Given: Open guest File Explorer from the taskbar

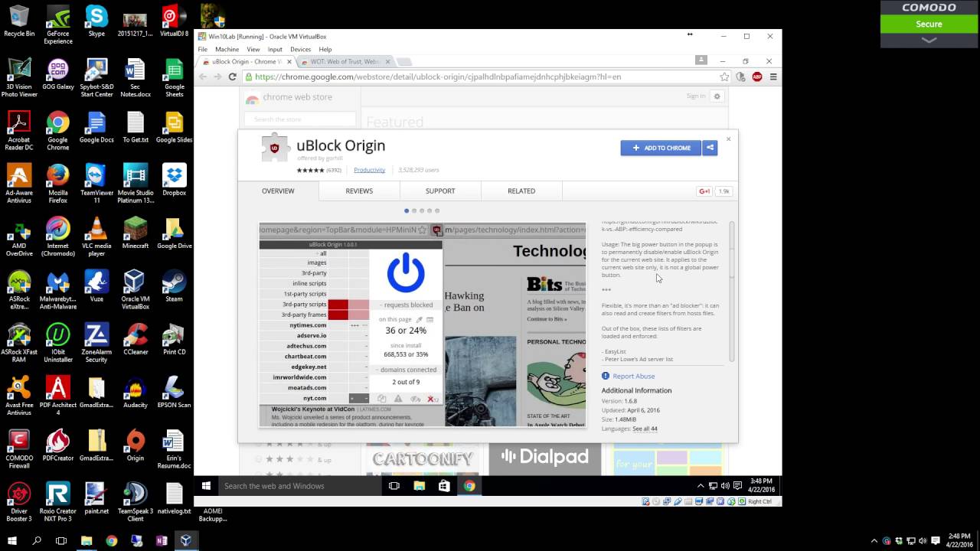Looking at the screenshot, I should pos(420,485).
